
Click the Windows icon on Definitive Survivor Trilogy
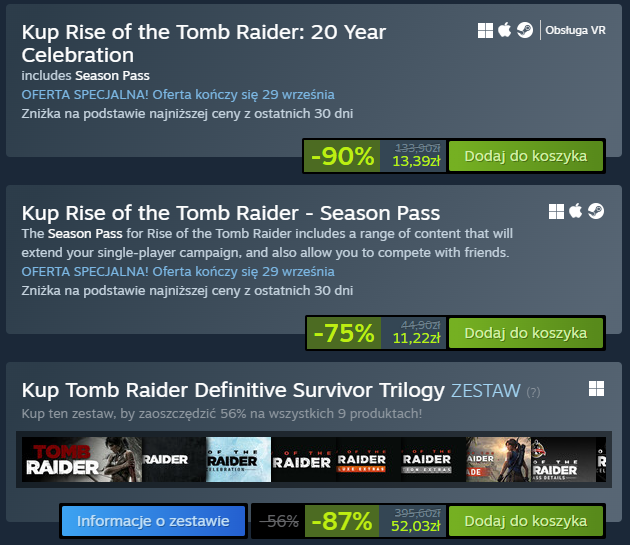click(596, 389)
